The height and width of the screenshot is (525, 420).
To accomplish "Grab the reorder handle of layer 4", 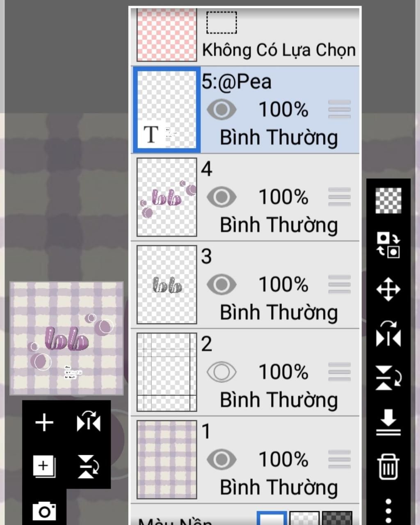I will point(339,197).
